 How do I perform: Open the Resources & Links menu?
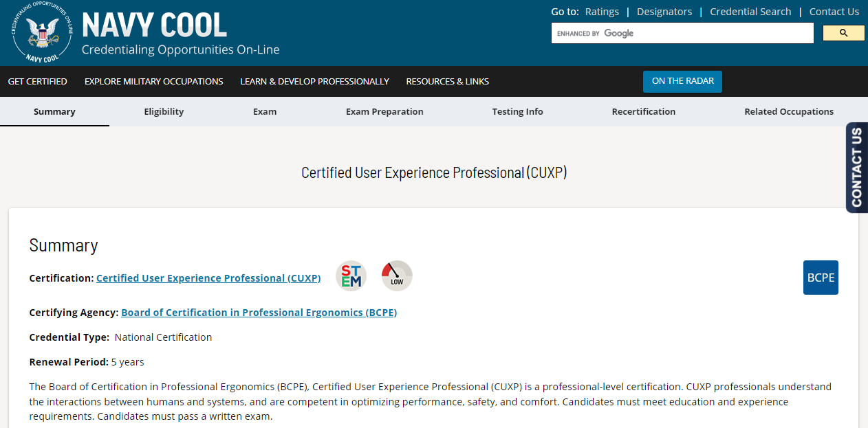(x=448, y=81)
